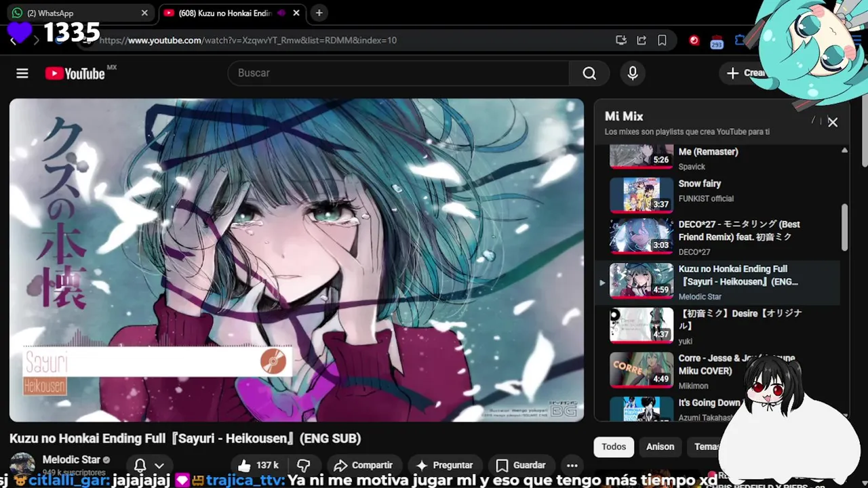Click the Spavick channel name

692,167
